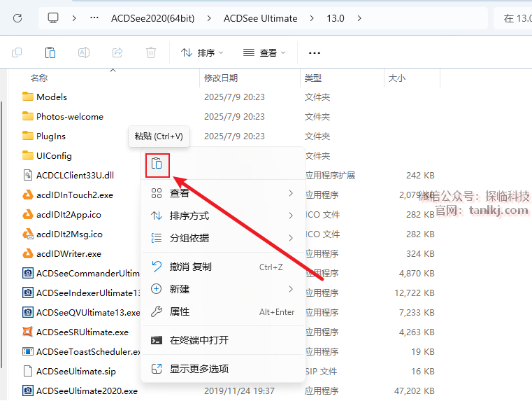Open the 查看 dropdown in toolbar
Image resolution: width=532 pixels, height=401 pixels.
tap(264, 53)
